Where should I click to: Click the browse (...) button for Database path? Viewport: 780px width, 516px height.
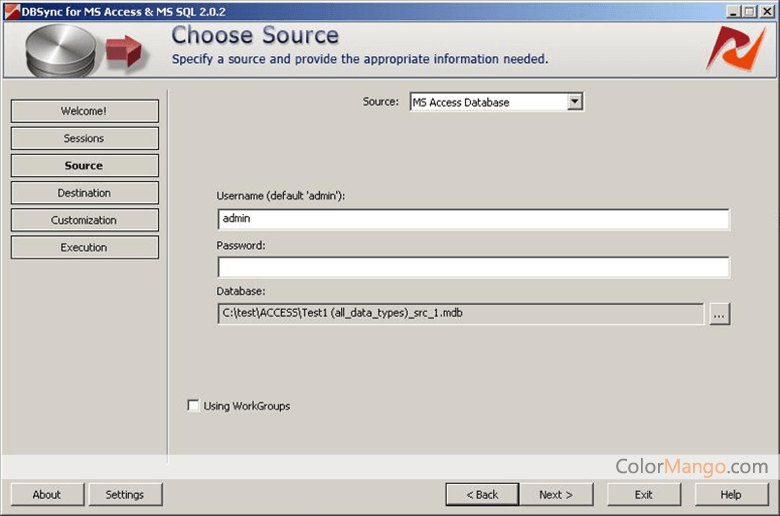pos(719,314)
